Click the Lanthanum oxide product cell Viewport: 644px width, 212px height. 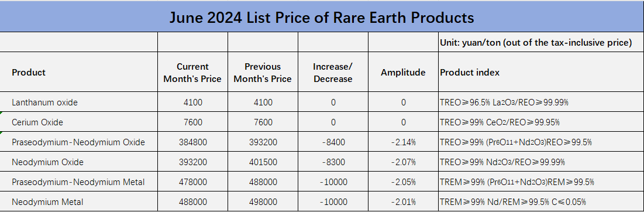(x=79, y=102)
